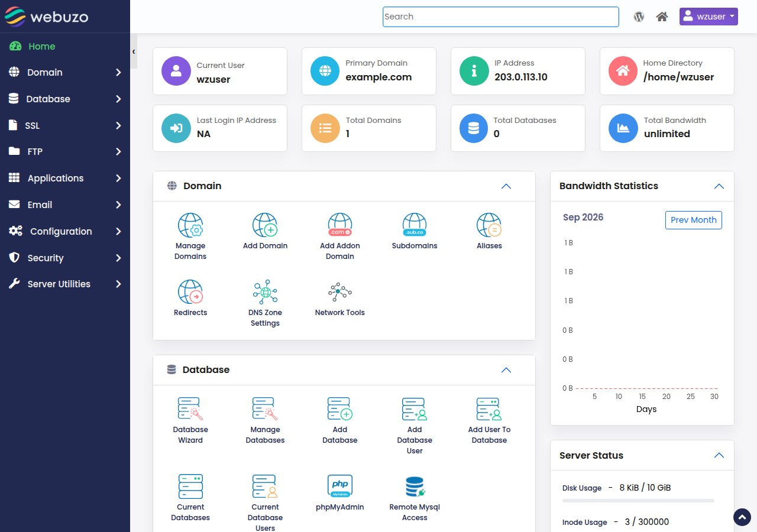Image resolution: width=757 pixels, height=532 pixels.
Task: Click the Disk Usage progress bar
Action: point(638,501)
